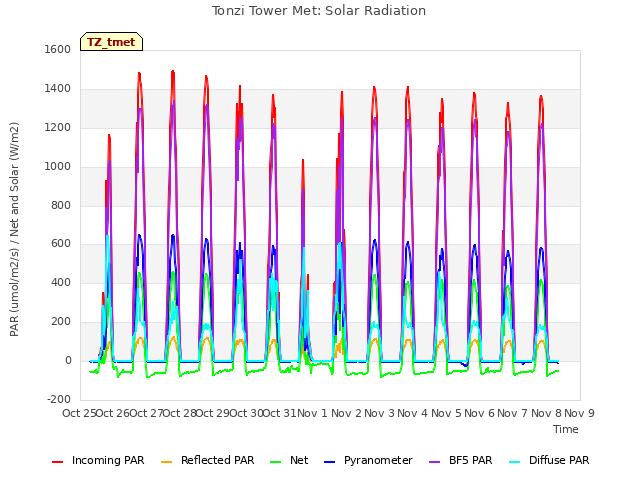Click the purple BF5 PAR legend swatch

(435, 462)
